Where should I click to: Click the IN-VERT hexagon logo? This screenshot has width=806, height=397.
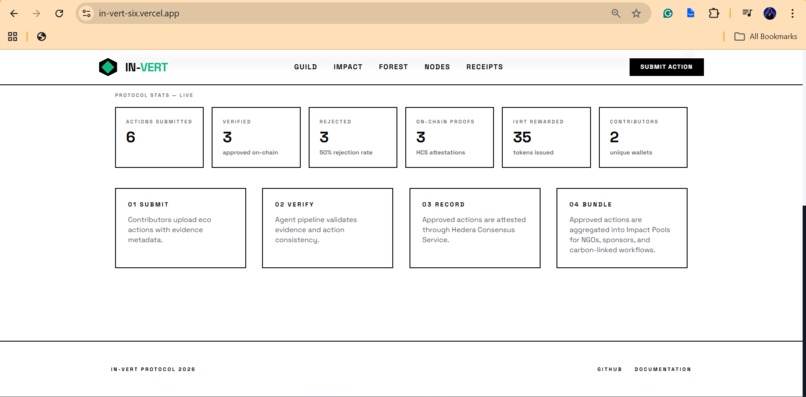pyautogui.click(x=108, y=67)
